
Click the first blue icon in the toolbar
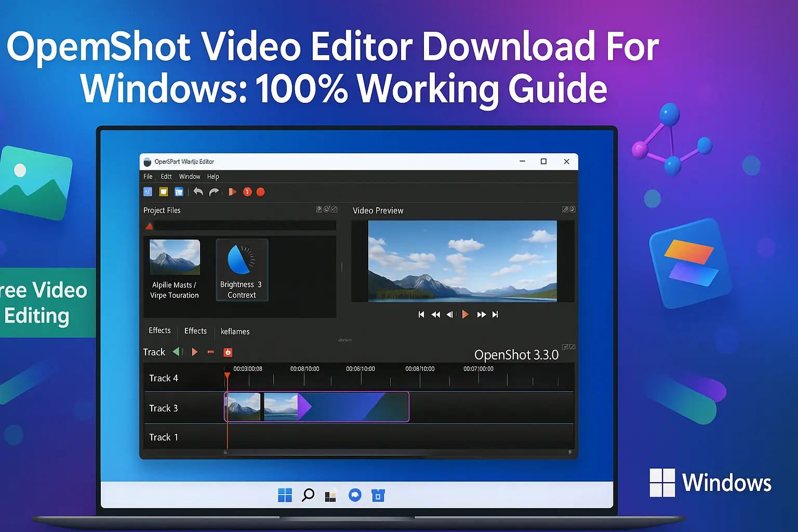click(x=148, y=192)
